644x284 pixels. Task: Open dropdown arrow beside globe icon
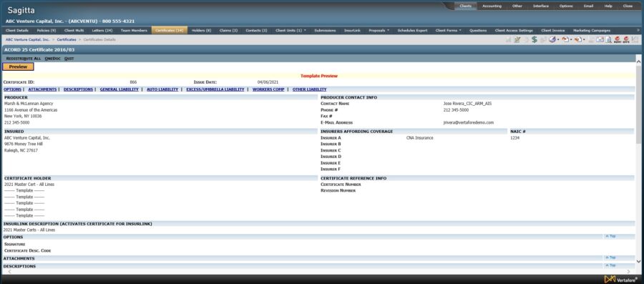[558, 40]
